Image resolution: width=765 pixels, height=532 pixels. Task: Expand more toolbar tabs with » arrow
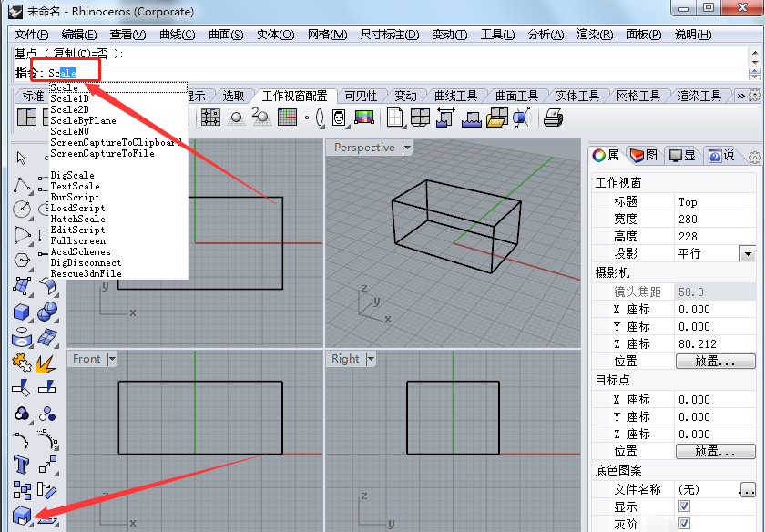(740, 96)
